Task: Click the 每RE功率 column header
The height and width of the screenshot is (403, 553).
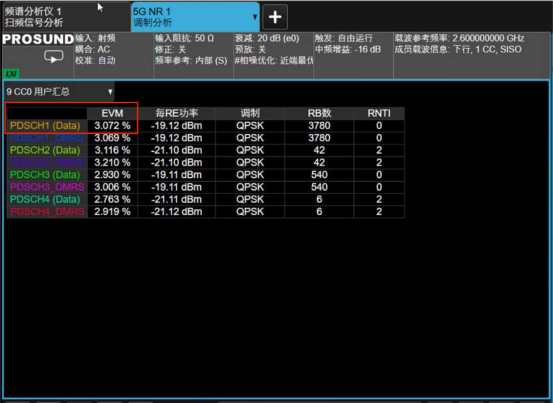Action: coord(177,113)
